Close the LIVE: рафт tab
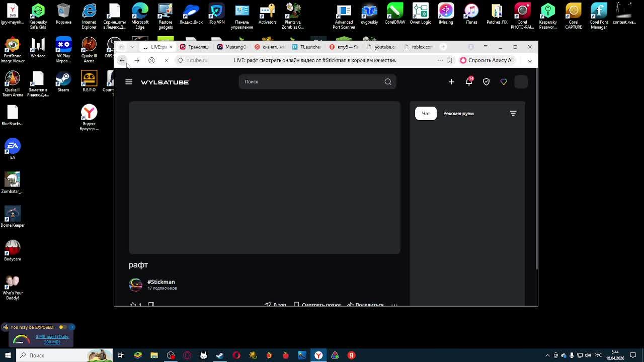 tap(171, 47)
